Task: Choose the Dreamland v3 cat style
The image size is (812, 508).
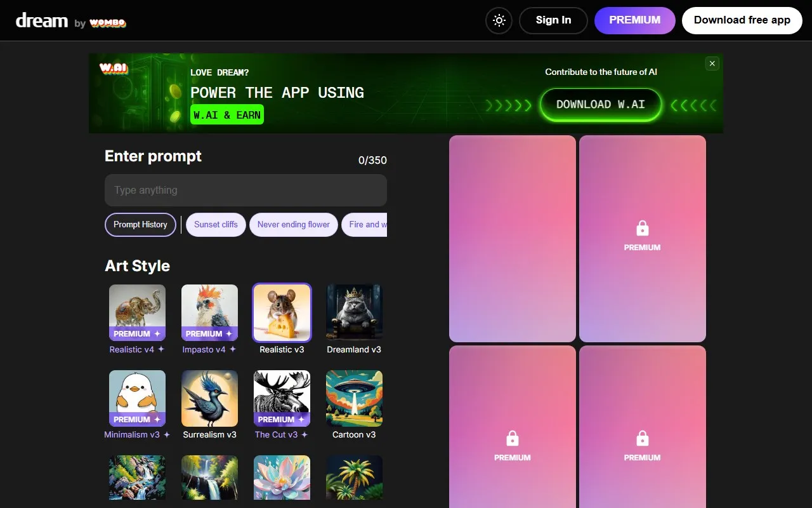Action: 354,312
